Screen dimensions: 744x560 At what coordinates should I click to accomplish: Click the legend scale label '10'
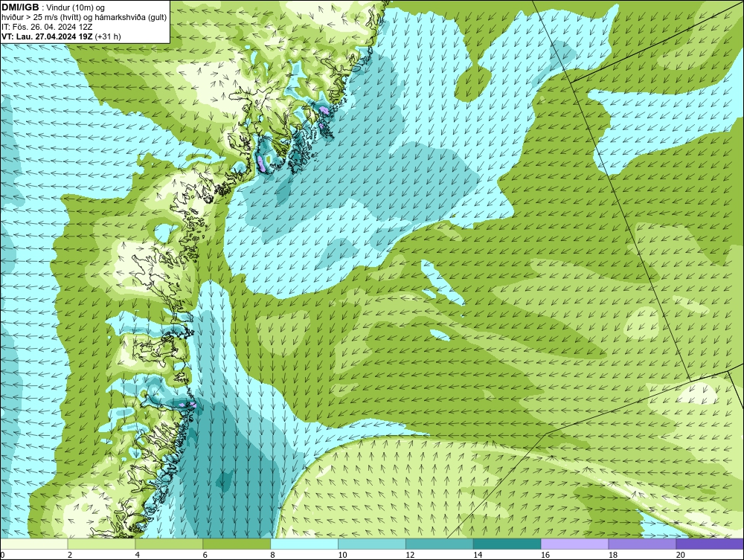342,555
